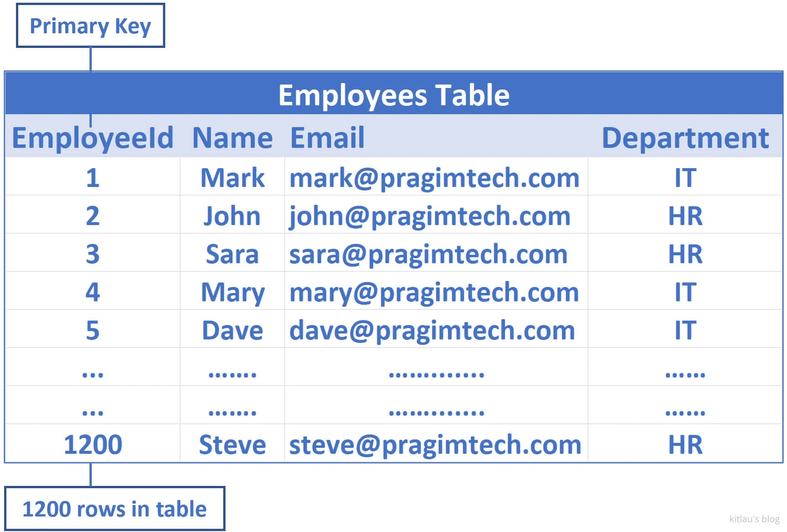Select the EmployeeId 3 cell
This screenshot has height=532, width=787.
tap(93, 254)
